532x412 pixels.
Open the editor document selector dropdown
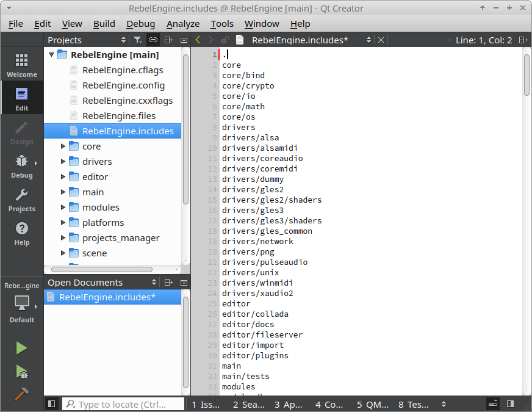[x=312, y=40]
